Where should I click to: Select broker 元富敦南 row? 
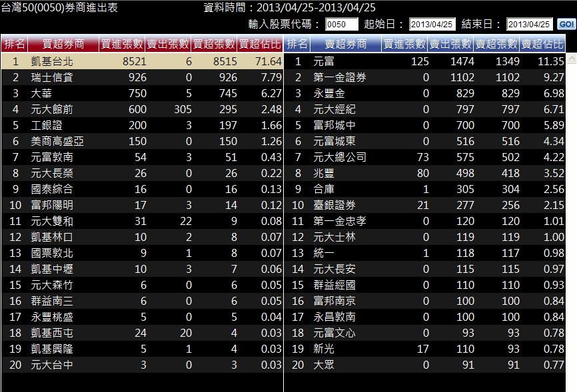click(x=142, y=157)
